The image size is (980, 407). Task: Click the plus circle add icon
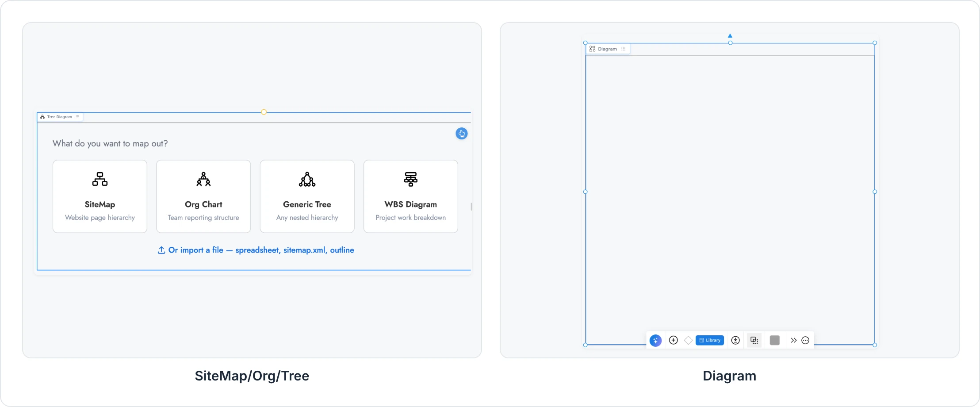pyautogui.click(x=674, y=340)
